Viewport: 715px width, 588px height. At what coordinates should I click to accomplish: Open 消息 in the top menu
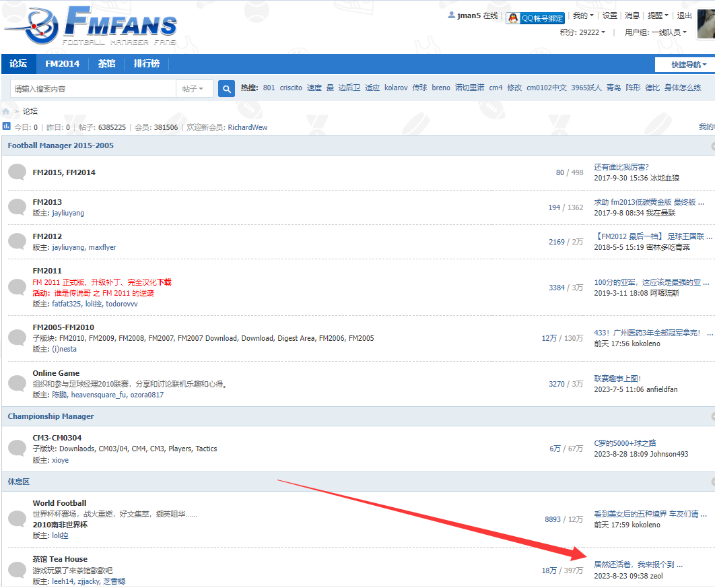tap(632, 15)
